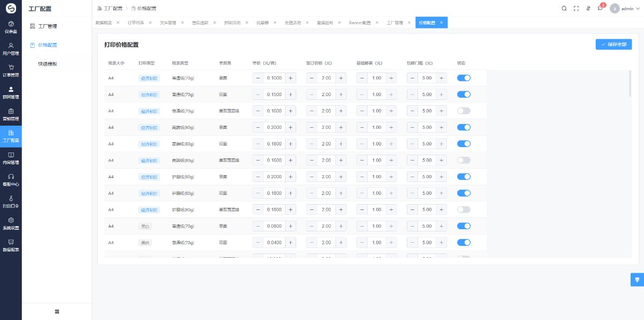Decrease unit price 0.1000 with minus
This screenshot has height=320, width=644.
coord(258,78)
